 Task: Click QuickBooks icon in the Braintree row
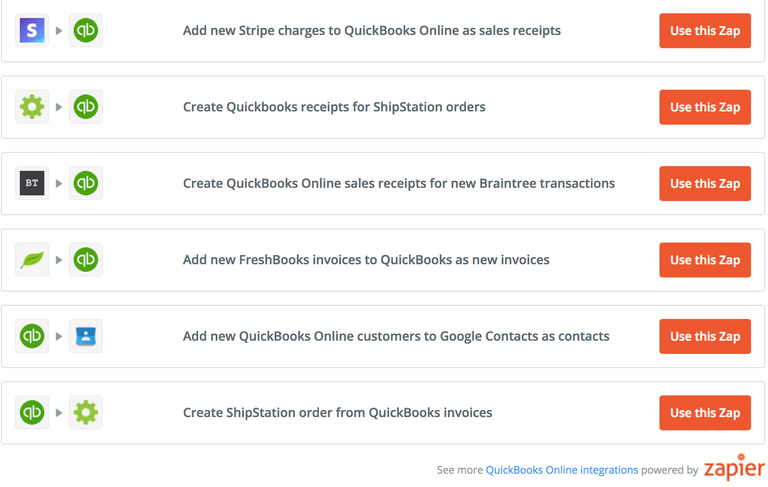coord(86,183)
